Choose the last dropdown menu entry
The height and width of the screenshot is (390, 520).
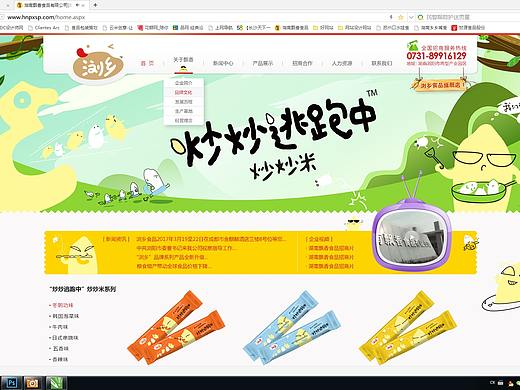pyautogui.click(x=184, y=120)
